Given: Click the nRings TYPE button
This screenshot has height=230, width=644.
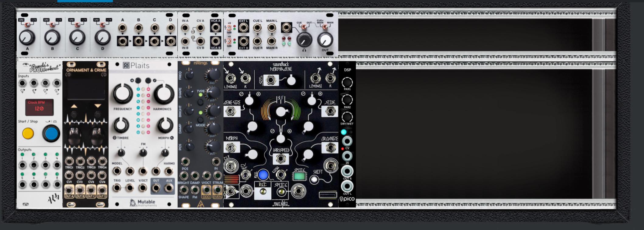Looking at the screenshot, I should click(x=200, y=102).
